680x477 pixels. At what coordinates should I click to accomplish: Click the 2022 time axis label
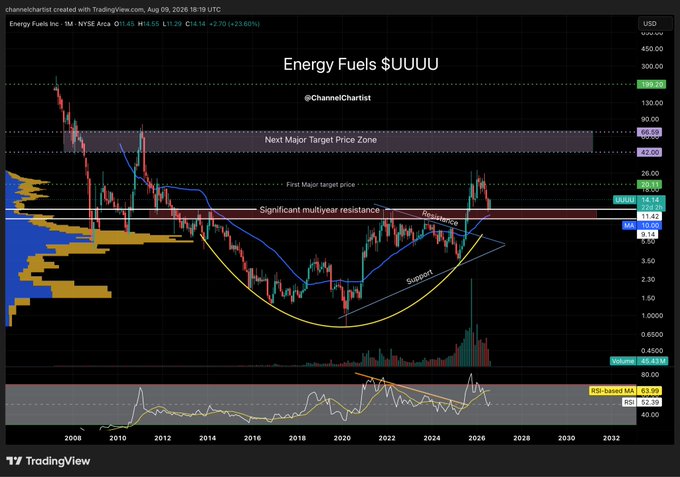[387, 438]
